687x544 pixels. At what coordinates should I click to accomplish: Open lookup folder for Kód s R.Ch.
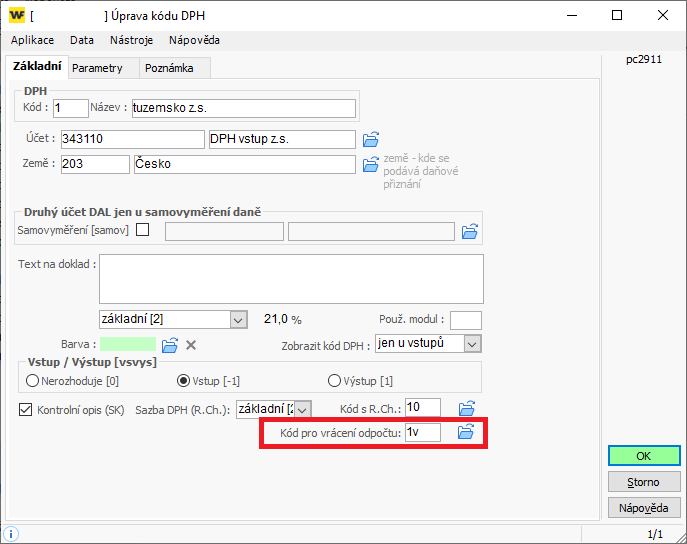tap(465, 408)
